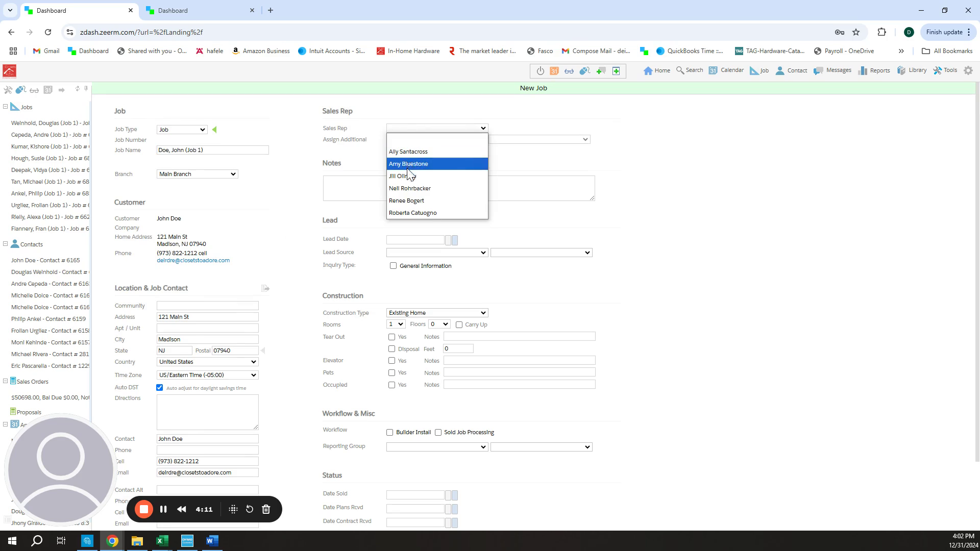Click the copy address icon beside Location & Job Contact
Screen dimensions: 980x551
(x=265, y=288)
